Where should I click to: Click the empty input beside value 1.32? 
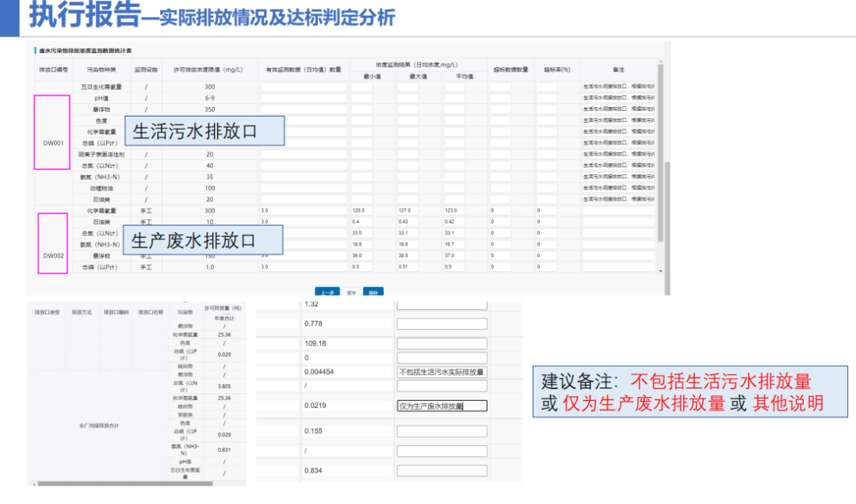point(441,304)
